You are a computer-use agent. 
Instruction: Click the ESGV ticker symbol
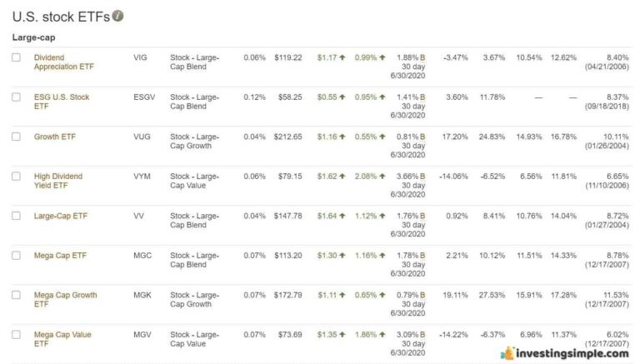144,97
